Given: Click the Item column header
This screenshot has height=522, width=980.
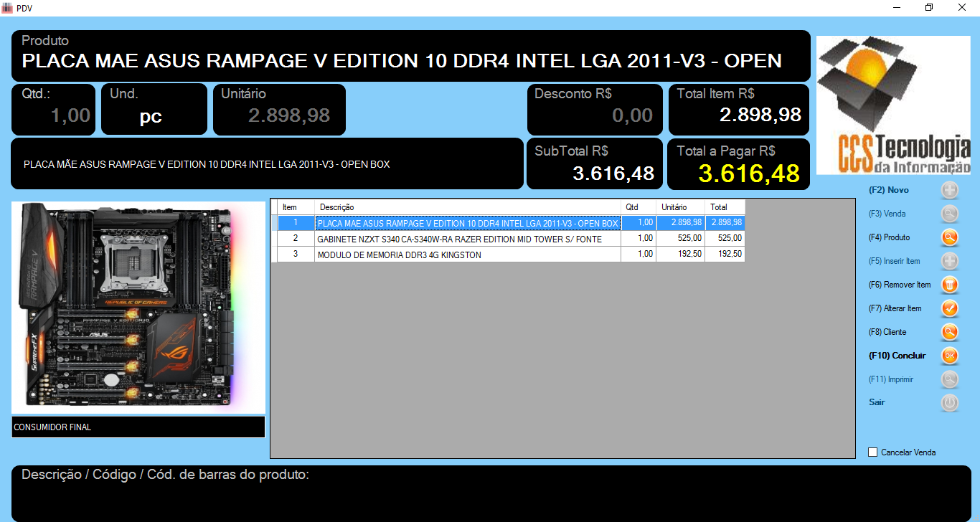Looking at the screenshot, I should pyautogui.click(x=296, y=207).
